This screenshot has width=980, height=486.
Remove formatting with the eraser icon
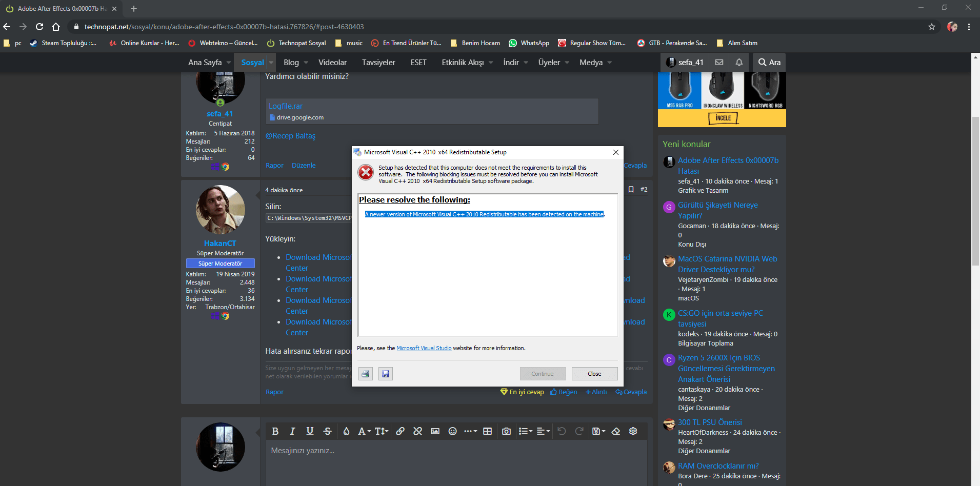(x=616, y=431)
